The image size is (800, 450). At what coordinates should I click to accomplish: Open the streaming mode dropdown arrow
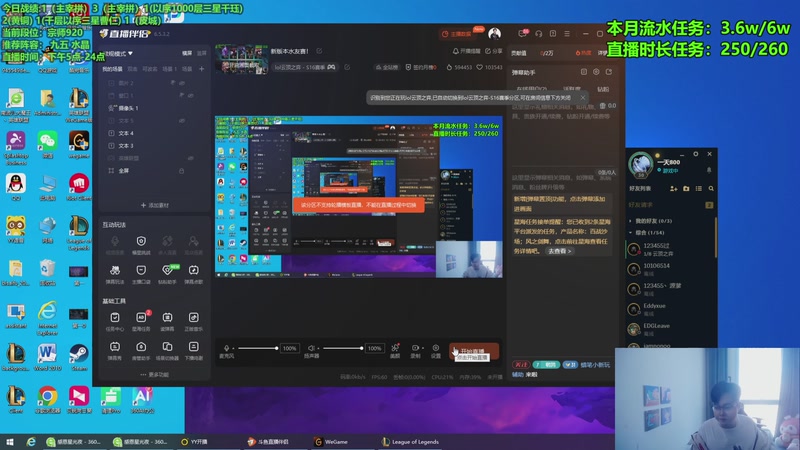(x=130, y=53)
